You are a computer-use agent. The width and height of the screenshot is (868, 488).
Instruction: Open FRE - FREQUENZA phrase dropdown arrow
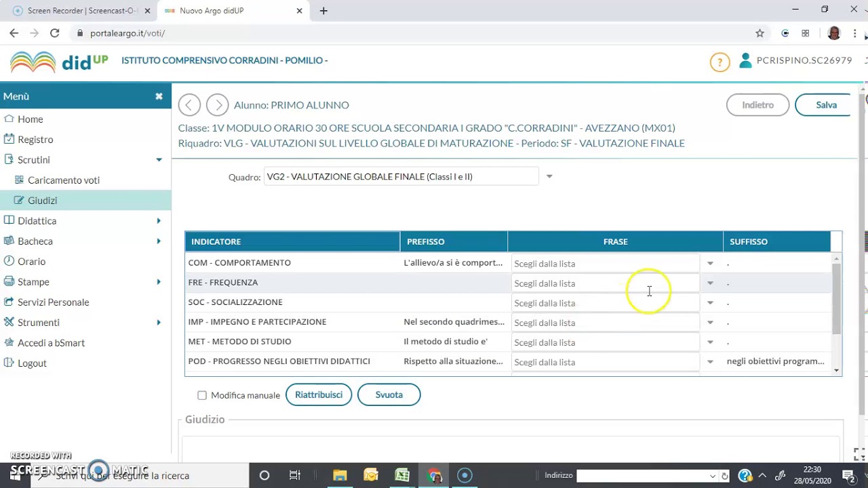click(x=710, y=283)
